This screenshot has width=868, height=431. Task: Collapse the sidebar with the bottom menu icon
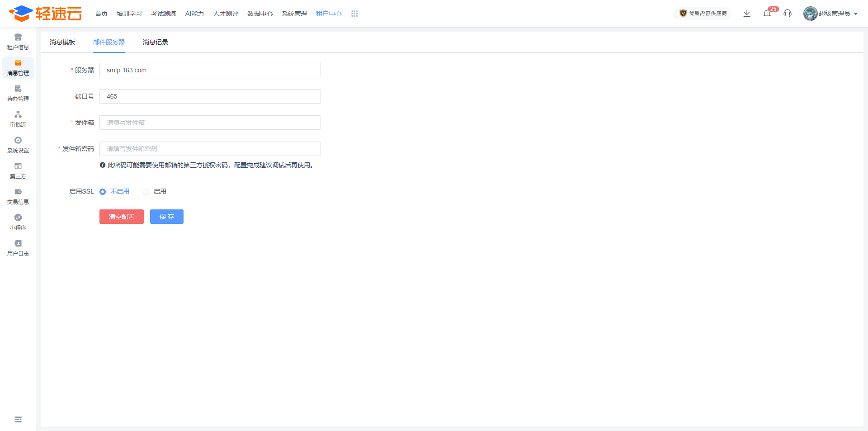pos(18,420)
